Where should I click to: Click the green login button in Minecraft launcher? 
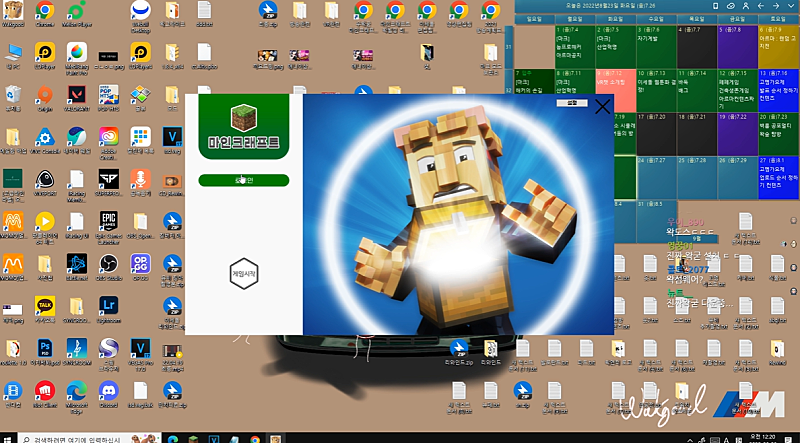click(x=243, y=181)
